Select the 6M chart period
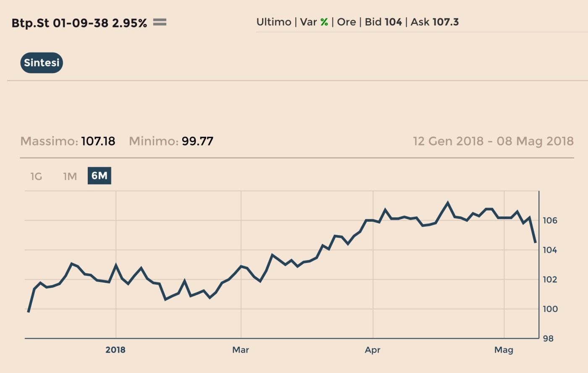 (99, 176)
